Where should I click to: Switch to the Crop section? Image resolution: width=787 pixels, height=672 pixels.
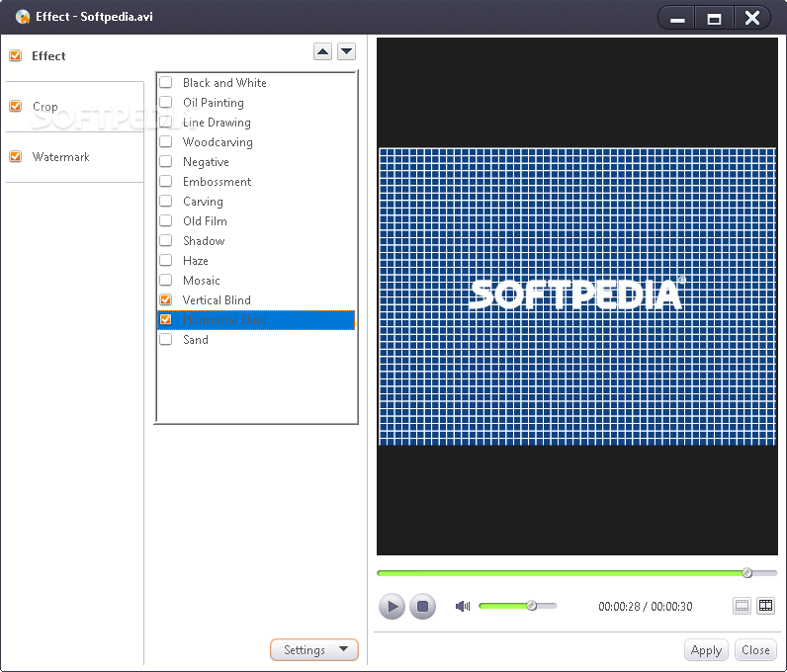(x=45, y=107)
